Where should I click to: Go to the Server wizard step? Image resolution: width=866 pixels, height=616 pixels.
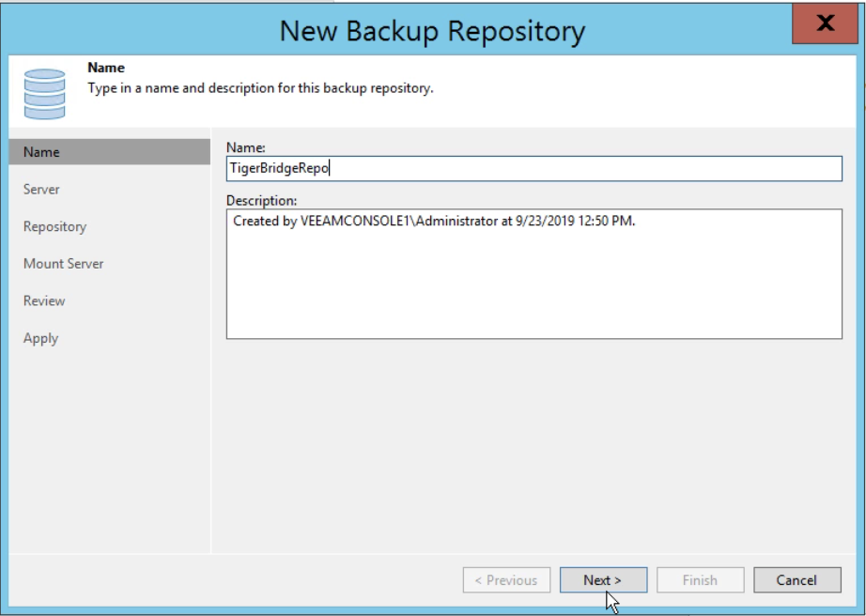point(41,190)
